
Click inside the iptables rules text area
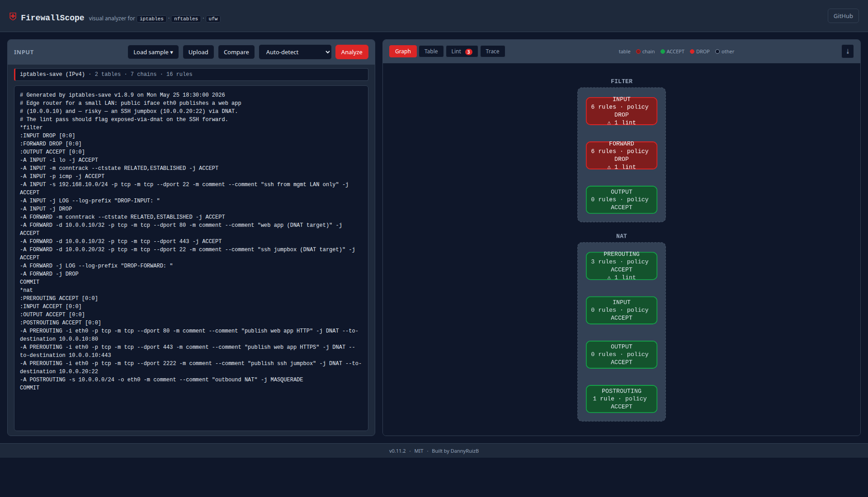pyautogui.click(x=191, y=258)
